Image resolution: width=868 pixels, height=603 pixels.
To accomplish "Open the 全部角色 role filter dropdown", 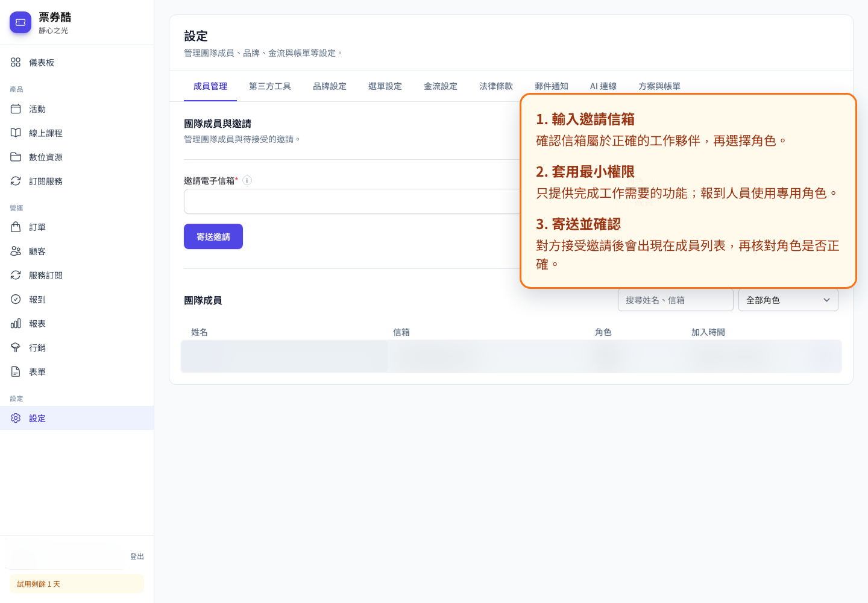I will pyautogui.click(x=788, y=300).
